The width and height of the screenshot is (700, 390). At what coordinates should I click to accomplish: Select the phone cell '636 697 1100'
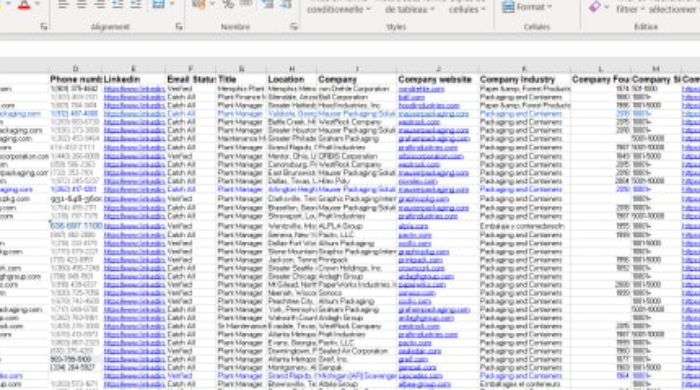pos(76,226)
